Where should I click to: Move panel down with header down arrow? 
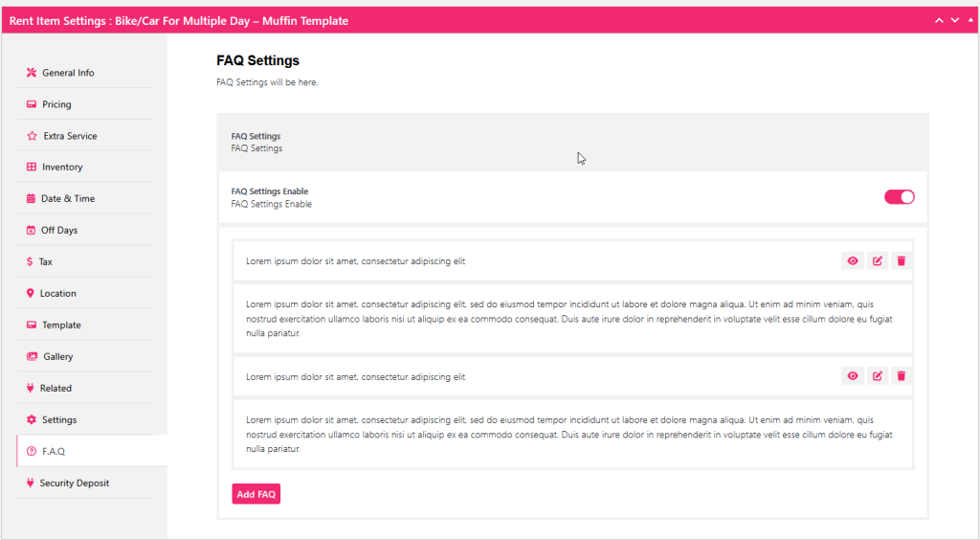954,20
